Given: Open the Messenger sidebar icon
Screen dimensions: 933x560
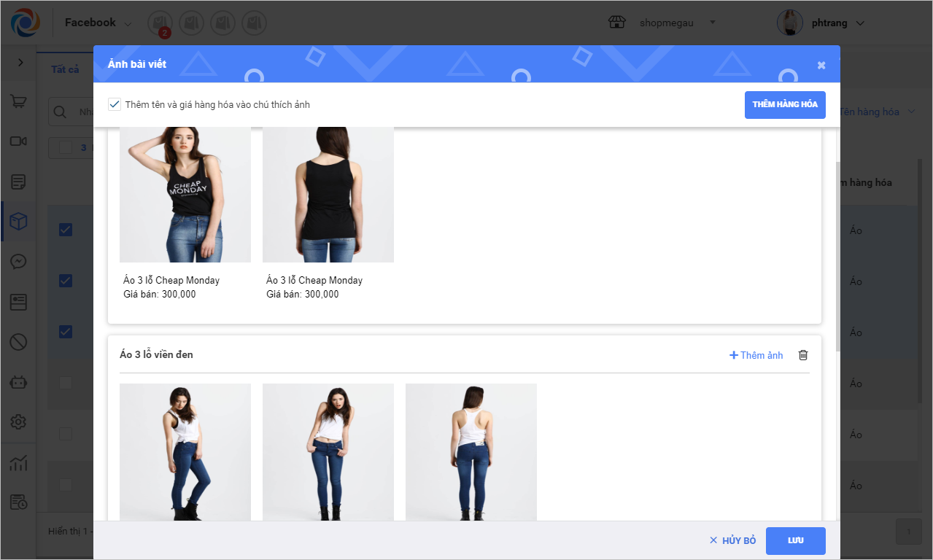Looking at the screenshot, I should pos(18,261).
